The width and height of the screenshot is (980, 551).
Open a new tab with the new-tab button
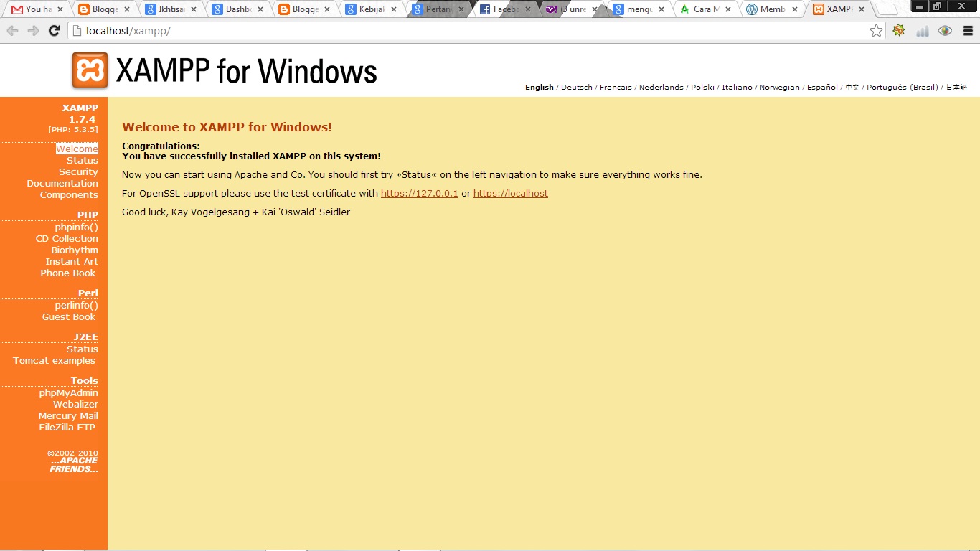887,10
